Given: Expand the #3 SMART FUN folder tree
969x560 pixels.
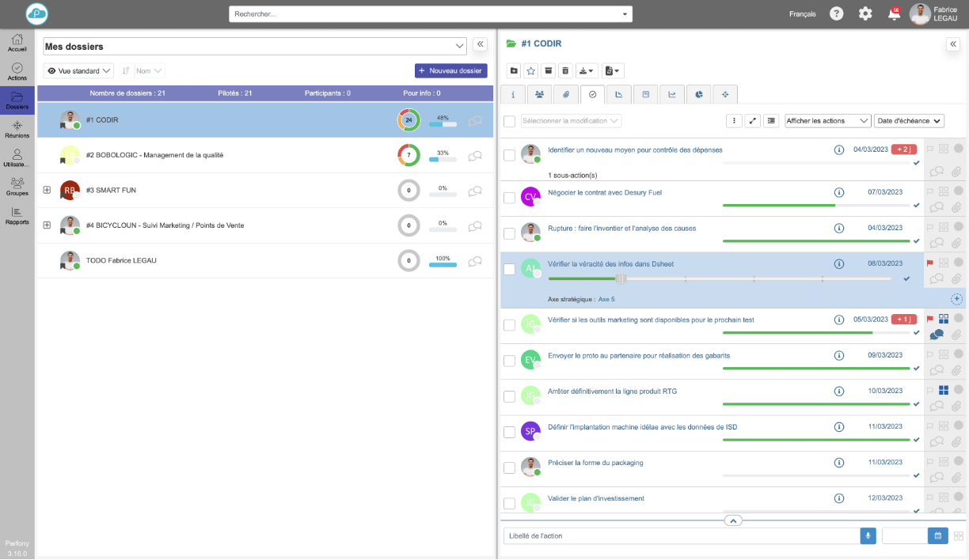Looking at the screenshot, I should 47,190.
